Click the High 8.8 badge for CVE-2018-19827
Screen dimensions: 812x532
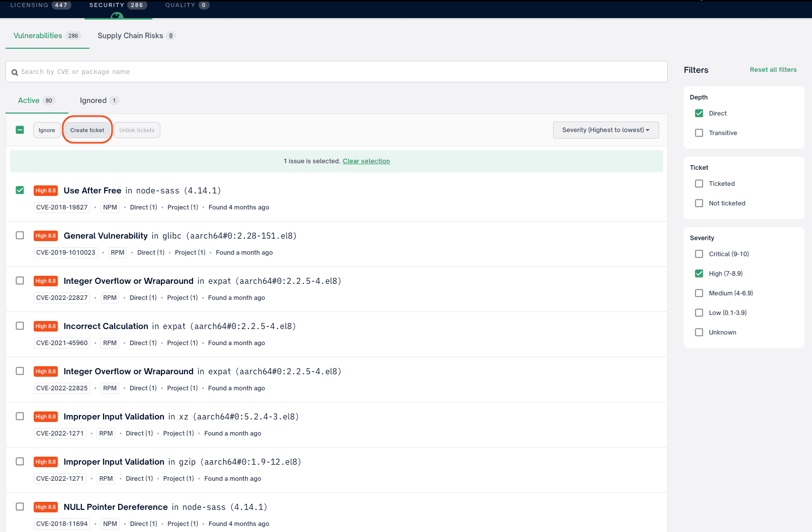click(x=46, y=190)
